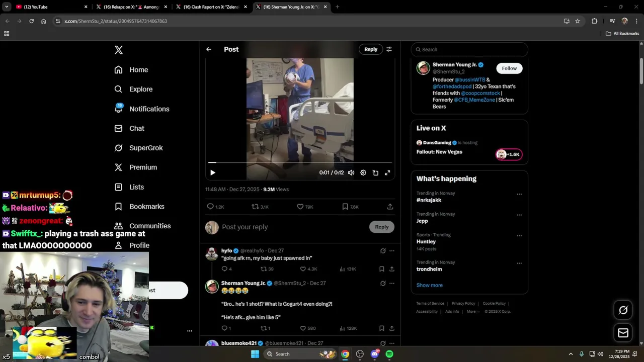The height and width of the screenshot is (362, 644).
Task: Mute the video with the volume icon
Action: (x=351, y=172)
